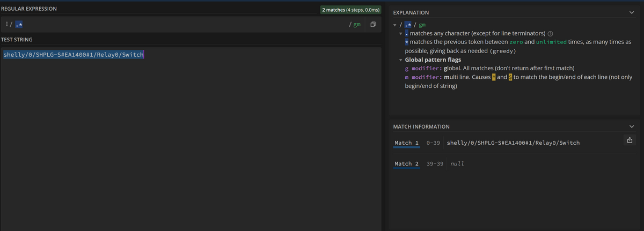Click the yellow dollar anchor token
This screenshot has width=644, height=231.
click(510, 77)
